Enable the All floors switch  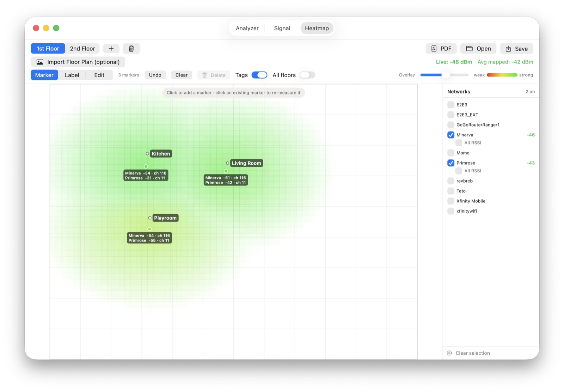307,75
